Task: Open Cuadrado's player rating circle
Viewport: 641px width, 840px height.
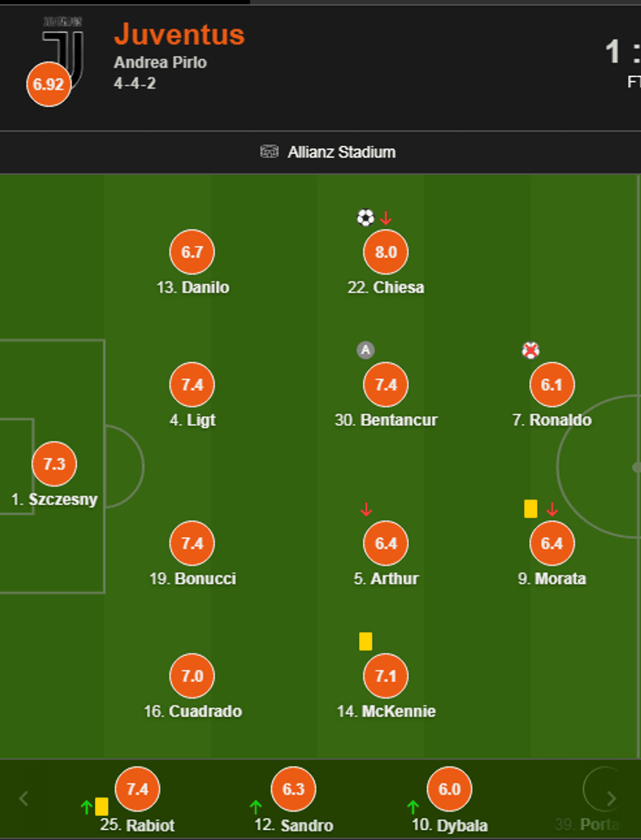Action: tap(192, 676)
